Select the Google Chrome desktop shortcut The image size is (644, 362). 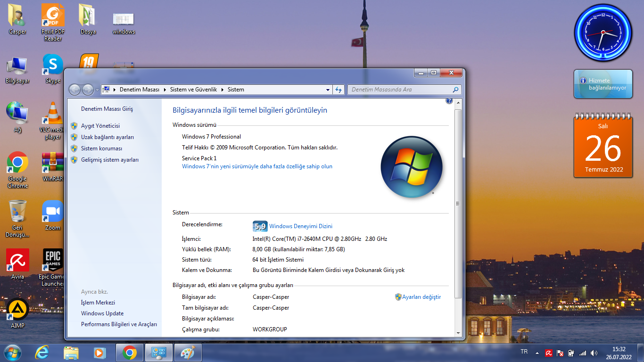point(17,170)
